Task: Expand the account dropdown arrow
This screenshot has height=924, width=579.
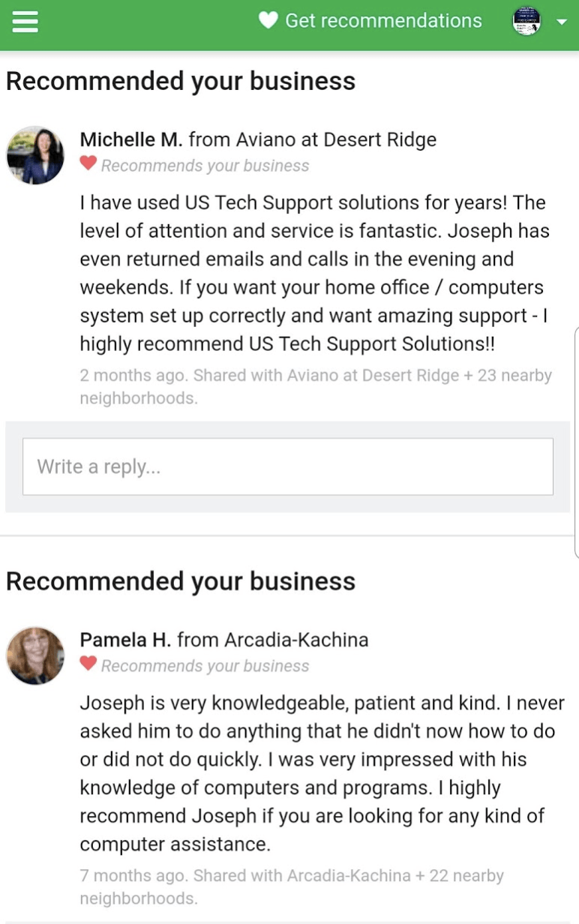Action: pyautogui.click(x=562, y=22)
